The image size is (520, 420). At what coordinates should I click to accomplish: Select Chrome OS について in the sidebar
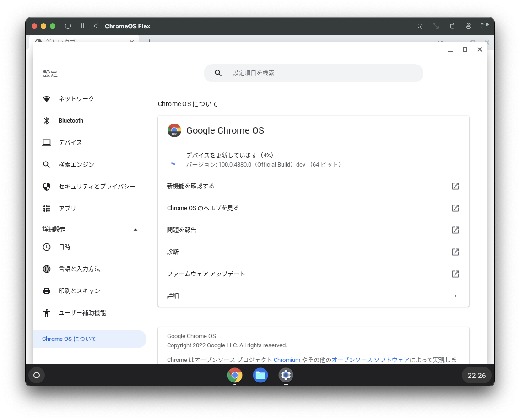coord(89,339)
